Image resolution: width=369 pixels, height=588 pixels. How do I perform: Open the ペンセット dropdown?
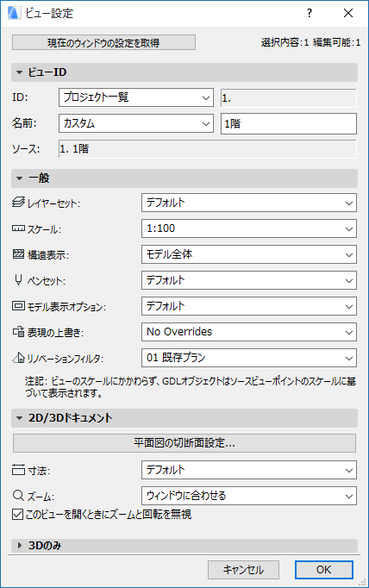tap(249, 280)
